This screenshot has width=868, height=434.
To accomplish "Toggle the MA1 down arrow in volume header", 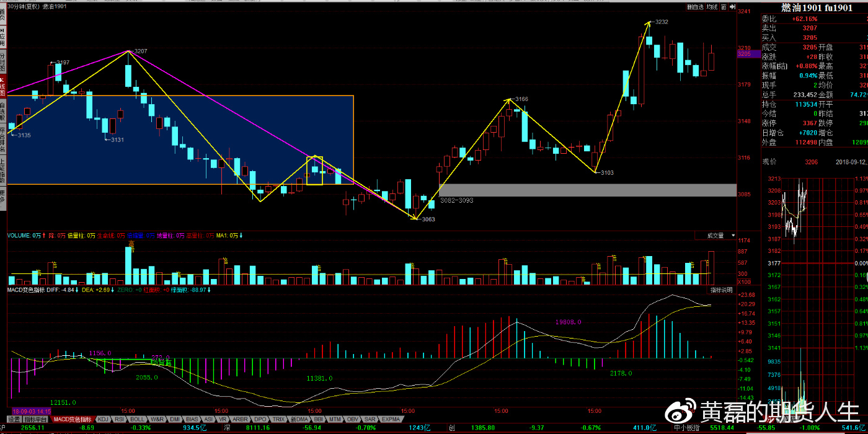I will (x=241, y=236).
